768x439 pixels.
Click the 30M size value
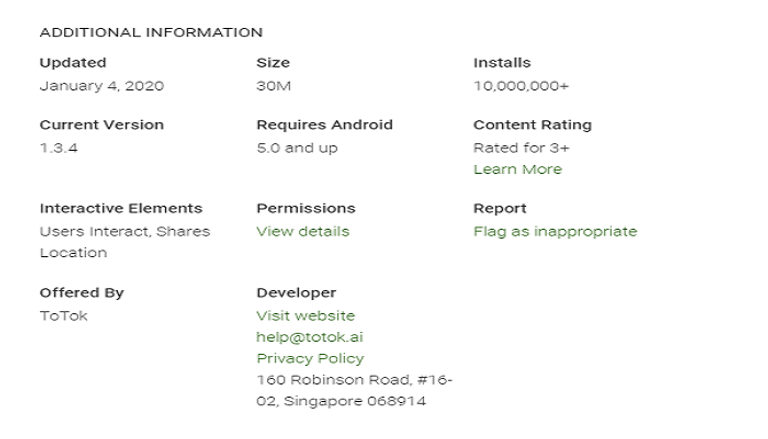tap(273, 86)
